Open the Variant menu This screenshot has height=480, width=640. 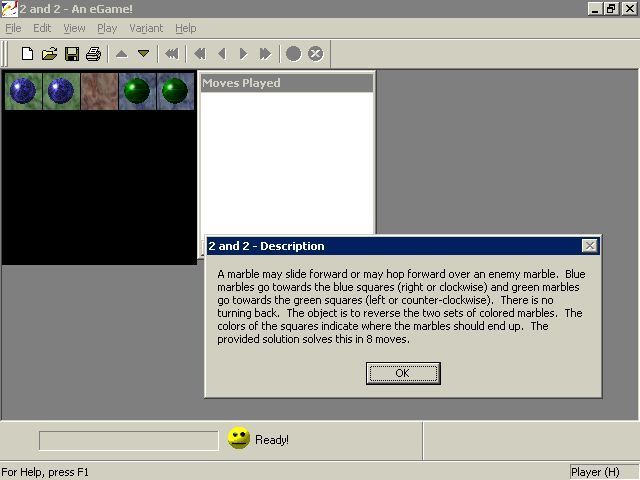coord(146,28)
